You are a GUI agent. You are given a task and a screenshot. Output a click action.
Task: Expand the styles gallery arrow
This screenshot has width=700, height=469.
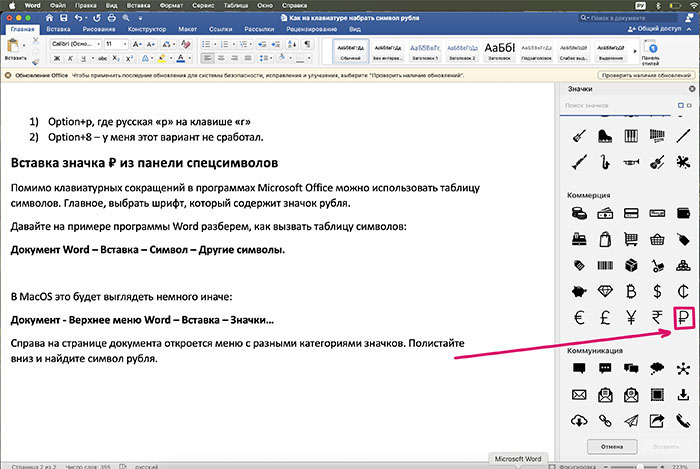click(635, 51)
